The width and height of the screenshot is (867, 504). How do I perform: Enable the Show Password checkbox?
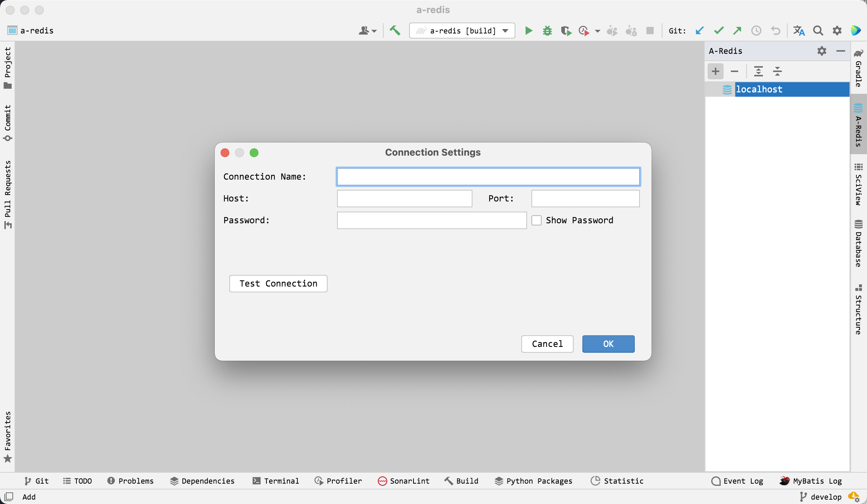coord(537,220)
